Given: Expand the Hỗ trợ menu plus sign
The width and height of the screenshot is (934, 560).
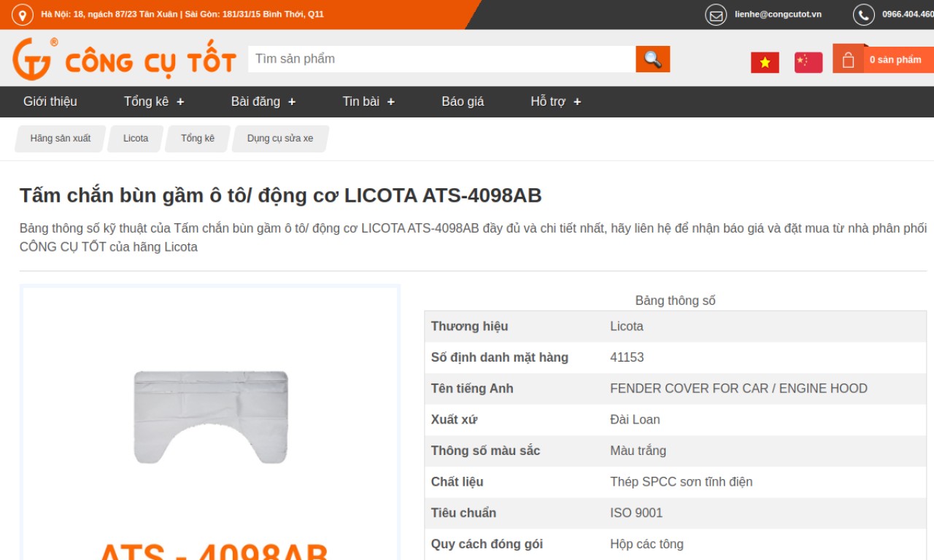Looking at the screenshot, I should (x=577, y=102).
